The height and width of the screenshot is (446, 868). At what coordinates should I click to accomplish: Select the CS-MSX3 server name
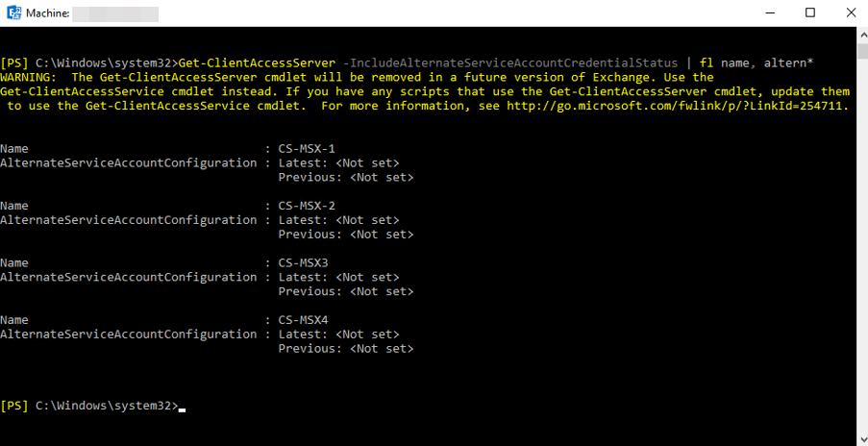tap(304, 262)
